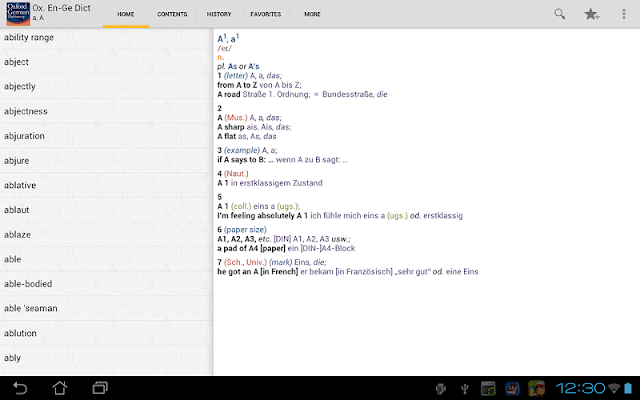Screen dimensions: 640x400
Task: Tap the Android debug notification icon
Action: pos(440,389)
